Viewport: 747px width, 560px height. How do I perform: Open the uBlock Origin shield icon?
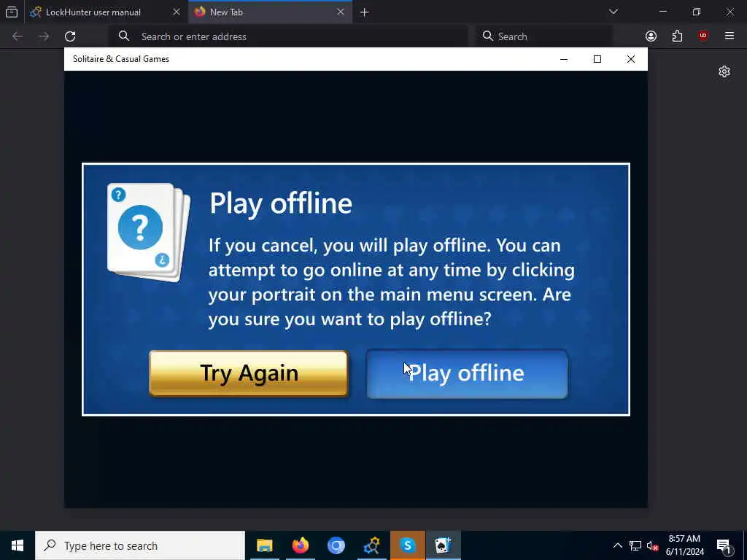coord(703,36)
